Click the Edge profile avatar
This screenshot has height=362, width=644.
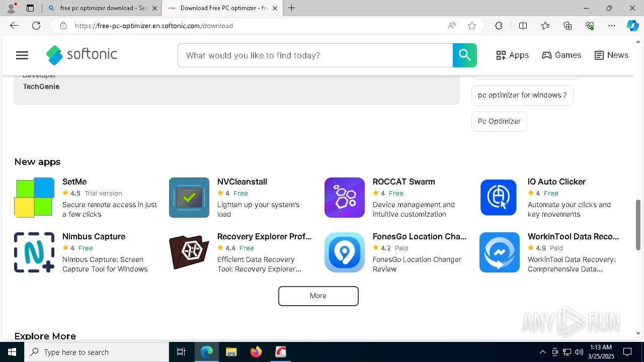click(11, 8)
